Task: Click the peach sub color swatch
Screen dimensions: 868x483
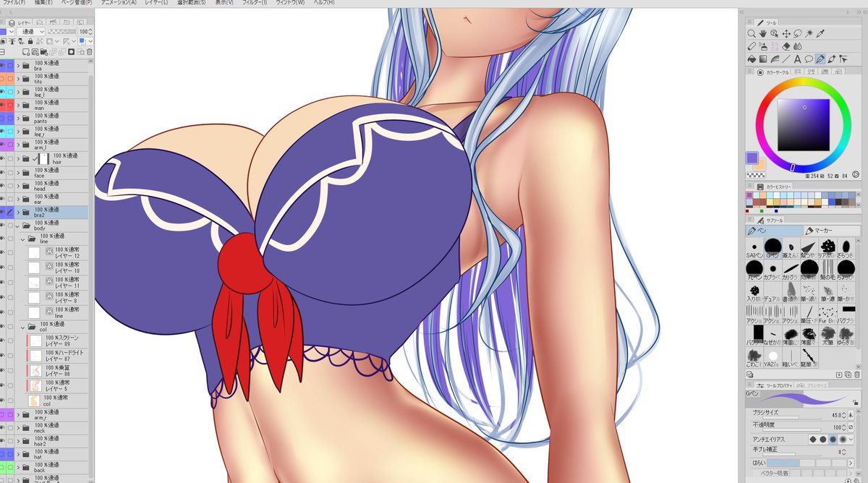Action: click(760, 165)
